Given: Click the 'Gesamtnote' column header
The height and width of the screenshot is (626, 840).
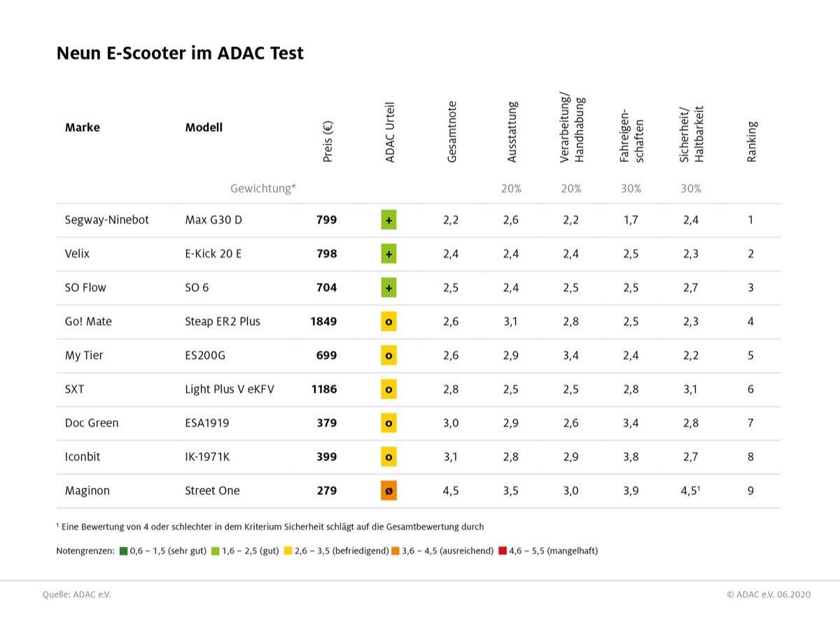Looking at the screenshot, I should (451, 132).
